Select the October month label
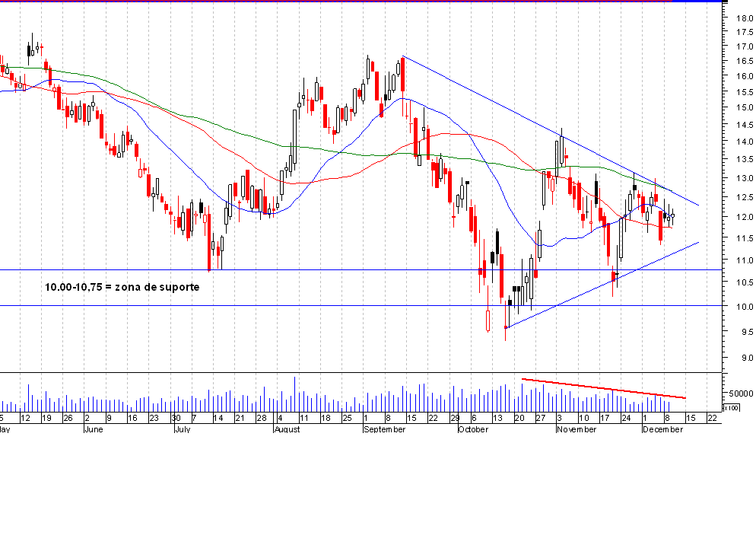756x548 pixels. coord(473,429)
